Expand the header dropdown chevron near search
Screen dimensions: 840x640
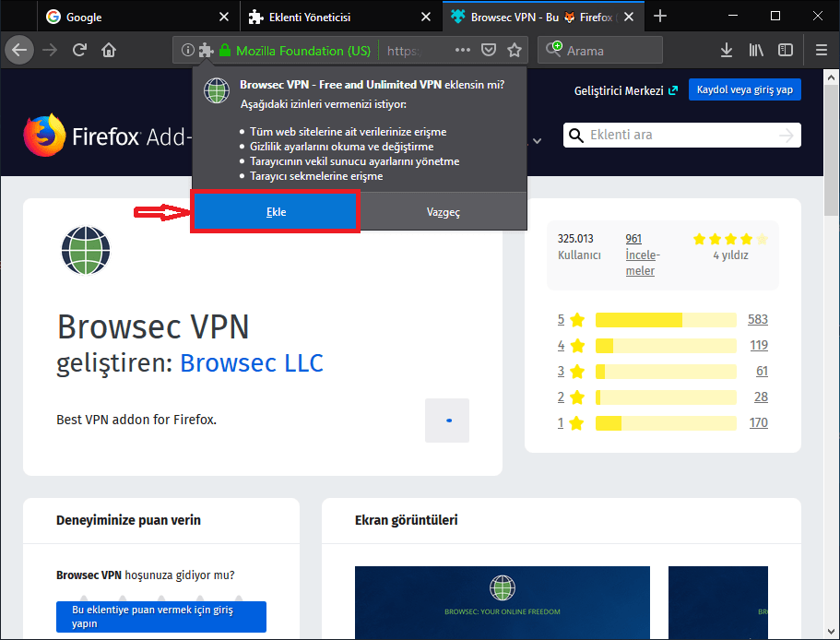coord(538,141)
